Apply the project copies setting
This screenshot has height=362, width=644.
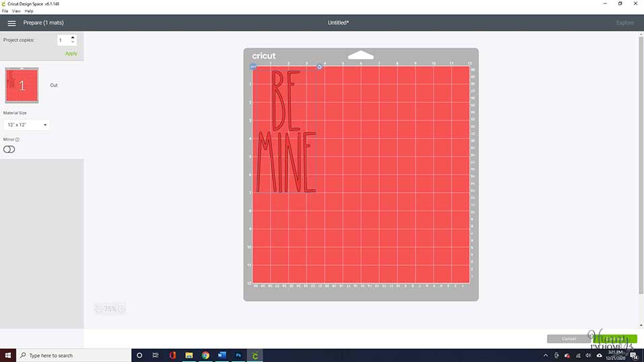click(71, 53)
